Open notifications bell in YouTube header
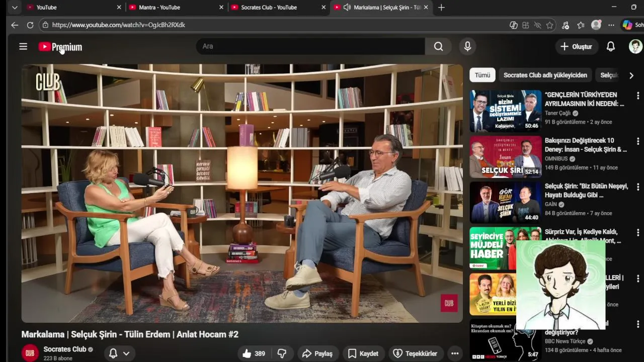Viewport: 644px width, 362px height. click(610, 46)
